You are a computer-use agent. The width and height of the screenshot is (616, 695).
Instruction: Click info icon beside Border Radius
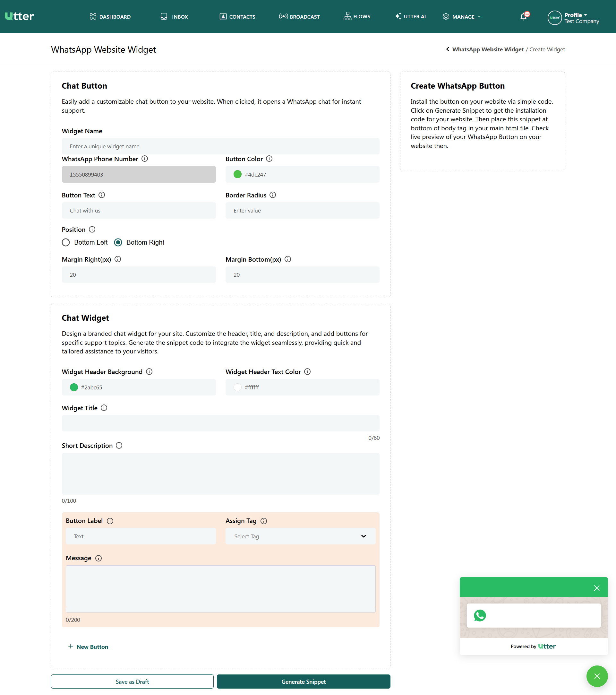tap(272, 195)
